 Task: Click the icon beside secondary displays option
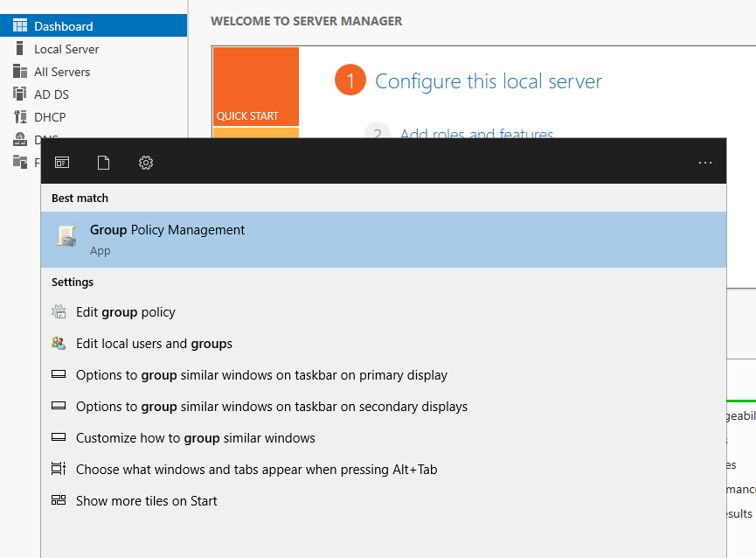click(x=59, y=406)
